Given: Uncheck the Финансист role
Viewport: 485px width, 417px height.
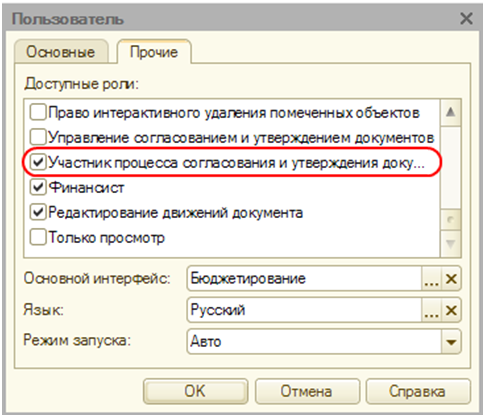Looking at the screenshot, I should coord(38,187).
